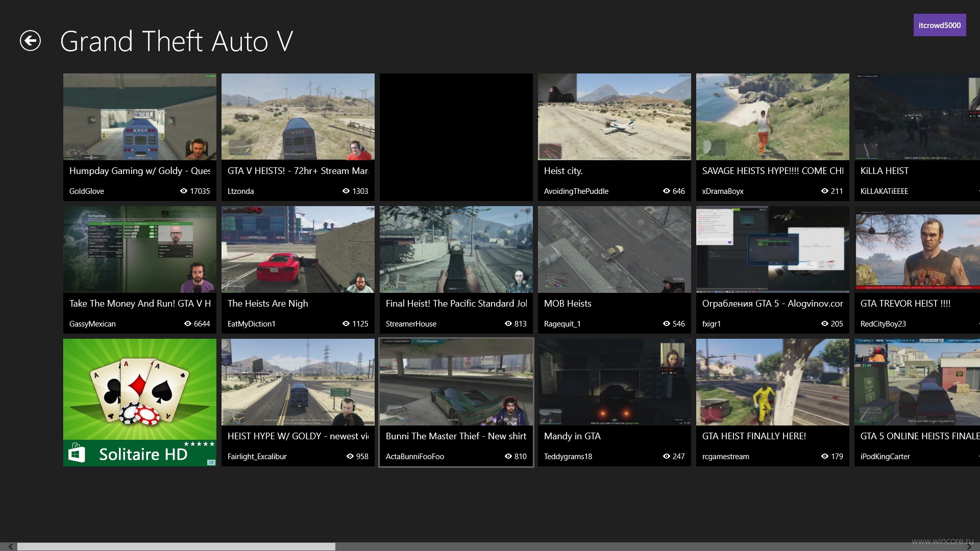Viewport: 980px width, 551px height.
Task: Open the Solitaire HD advertisement tile
Action: pos(140,403)
